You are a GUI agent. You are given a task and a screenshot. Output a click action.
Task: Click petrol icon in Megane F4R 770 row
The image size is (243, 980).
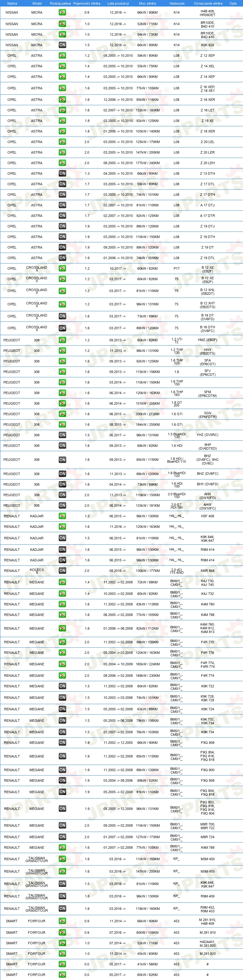(62, 642)
